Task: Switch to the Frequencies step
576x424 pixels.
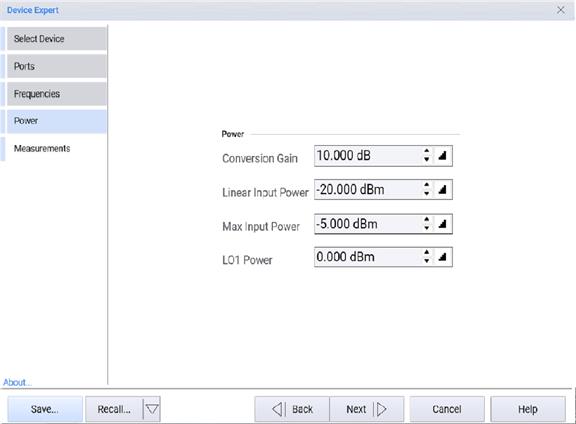Action: coord(57,94)
